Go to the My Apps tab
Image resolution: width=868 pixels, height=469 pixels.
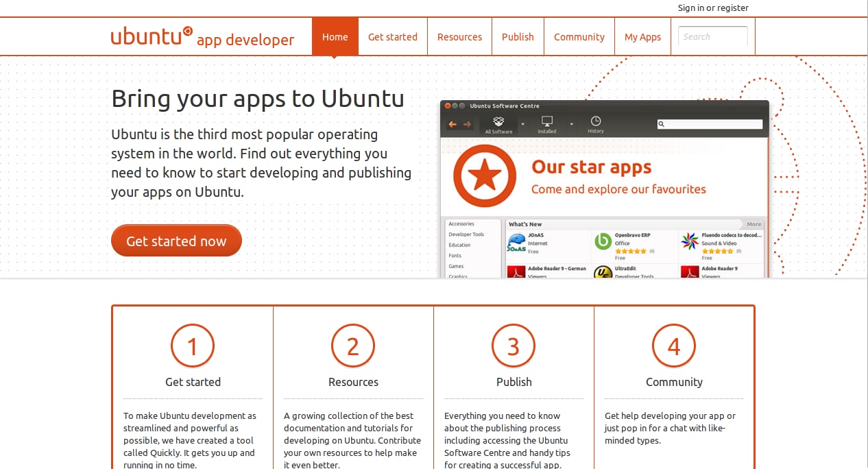[642, 37]
